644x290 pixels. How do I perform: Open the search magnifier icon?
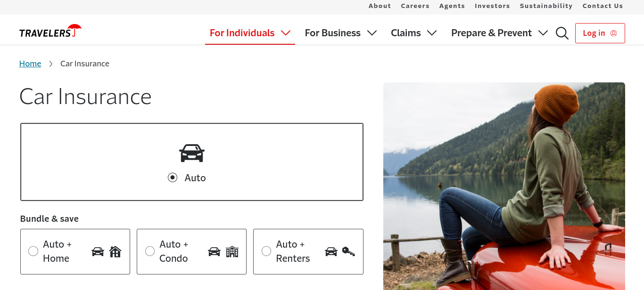(x=562, y=33)
